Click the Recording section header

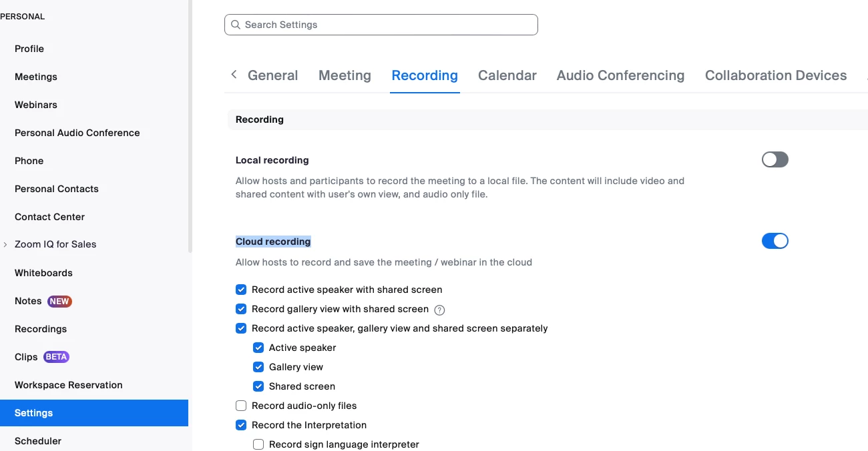click(260, 119)
